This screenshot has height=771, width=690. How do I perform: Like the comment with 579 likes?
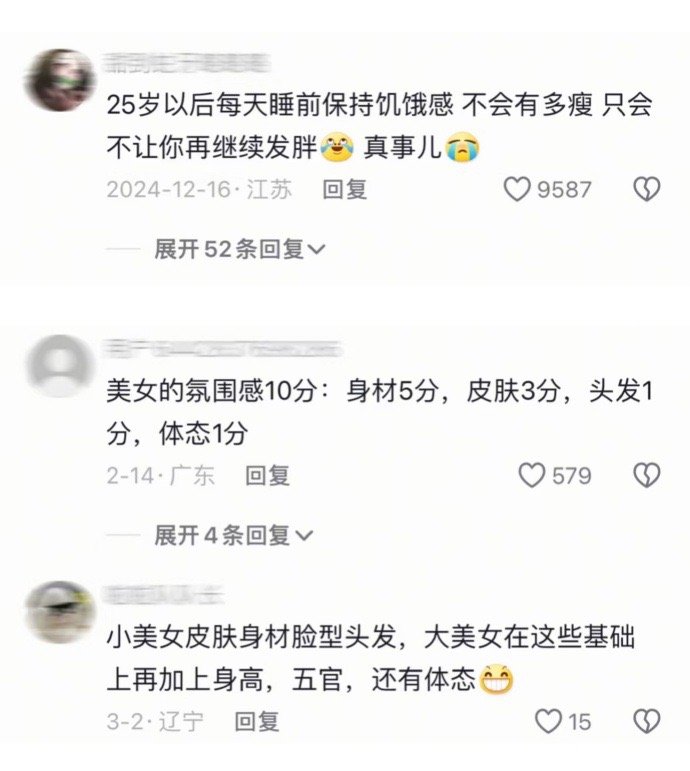(x=532, y=475)
